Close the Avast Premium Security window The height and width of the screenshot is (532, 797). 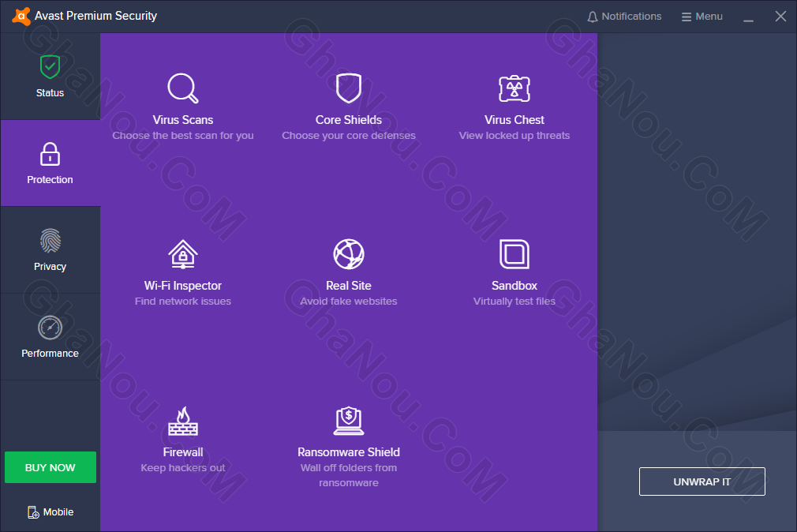[x=780, y=17]
